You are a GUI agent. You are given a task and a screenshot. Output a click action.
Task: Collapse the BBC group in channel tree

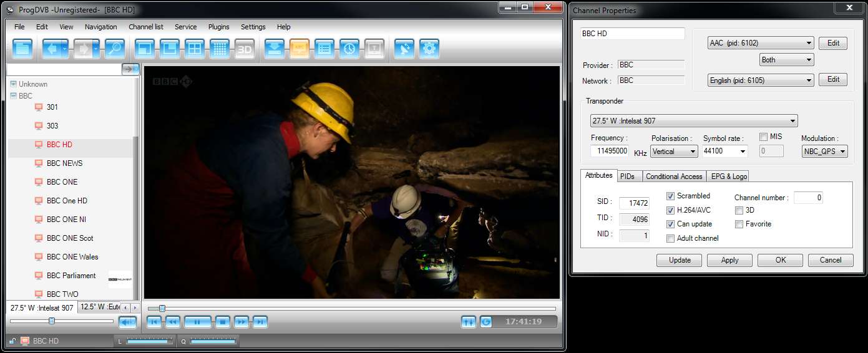(x=12, y=96)
